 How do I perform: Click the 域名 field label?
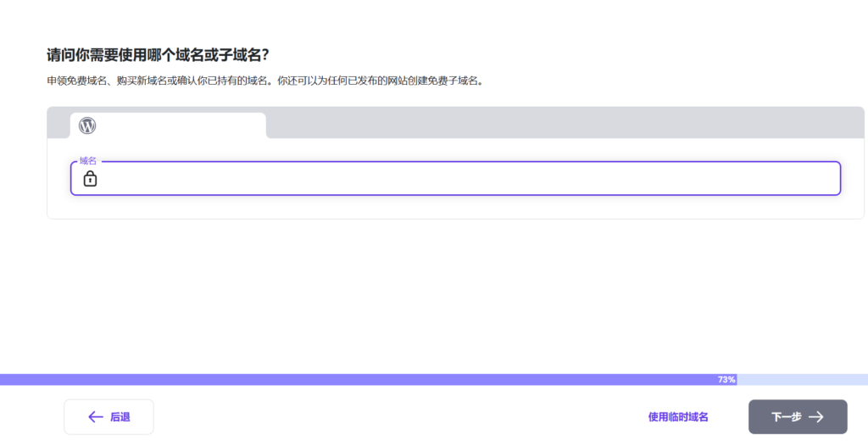point(87,160)
